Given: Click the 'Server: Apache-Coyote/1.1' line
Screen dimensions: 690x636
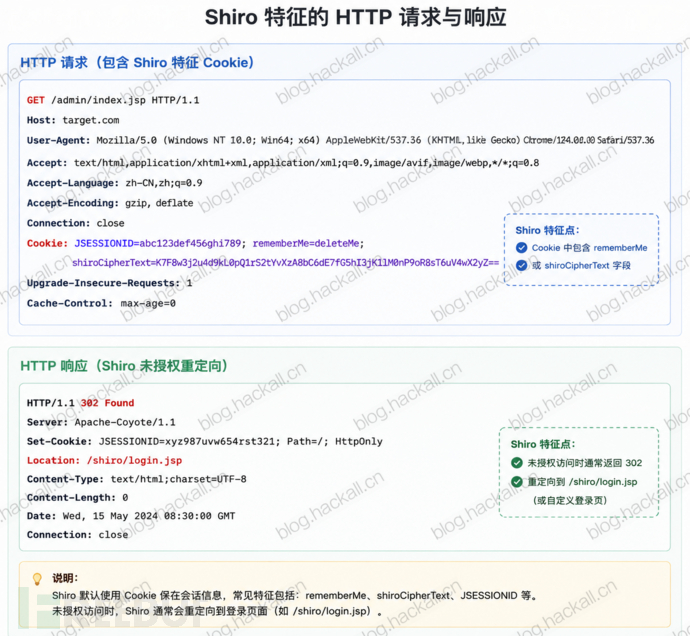Looking at the screenshot, I should 101,422.
